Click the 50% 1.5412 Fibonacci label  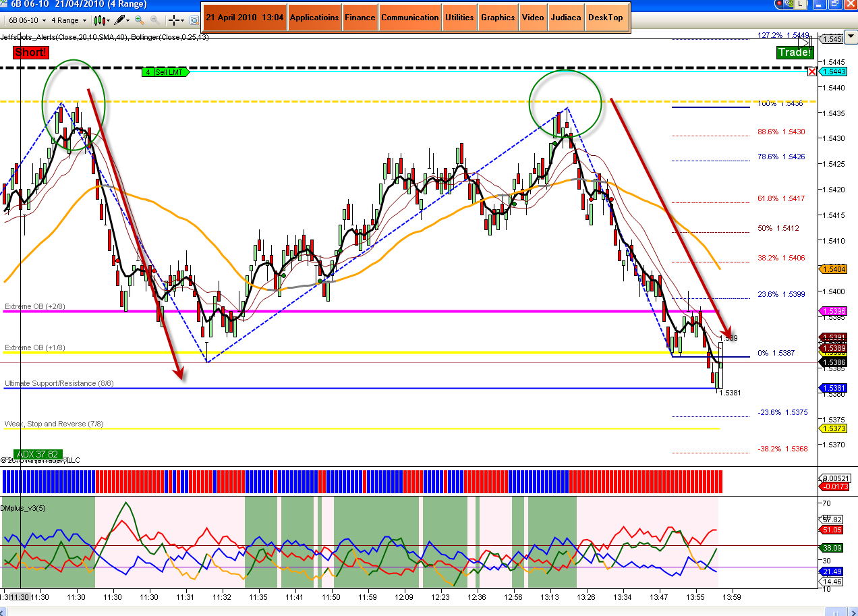tap(778, 228)
